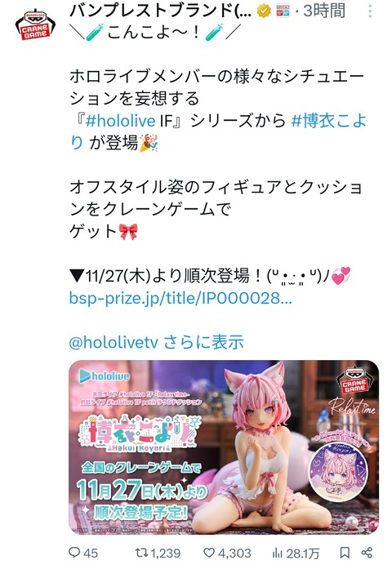Viewport: 392px width, 569px height.
Task: Click the gold verified badge icon
Action: 264,11
